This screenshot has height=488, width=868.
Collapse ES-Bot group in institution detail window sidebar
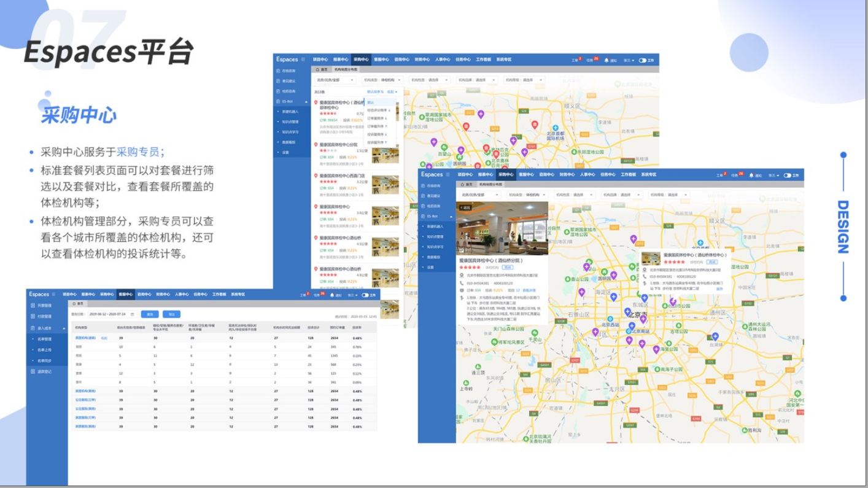pyautogui.click(x=451, y=217)
